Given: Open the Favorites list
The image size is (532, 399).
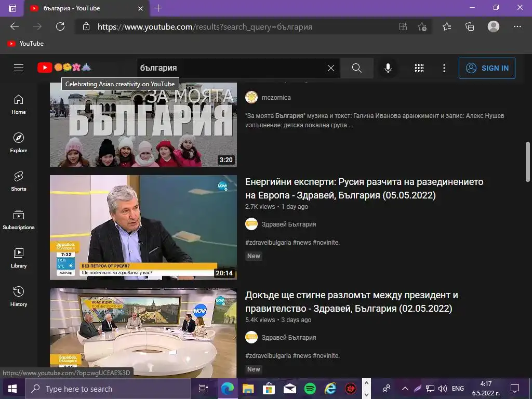Looking at the screenshot, I should pos(447,26).
